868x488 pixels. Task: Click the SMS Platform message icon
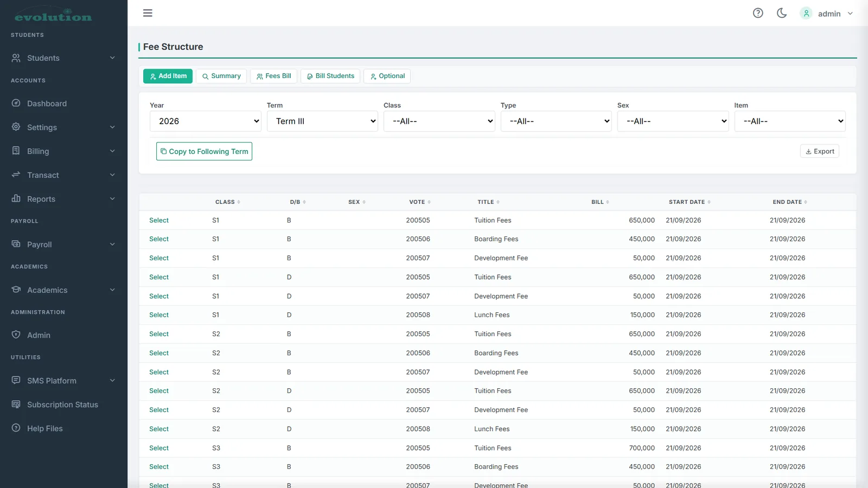(16, 380)
